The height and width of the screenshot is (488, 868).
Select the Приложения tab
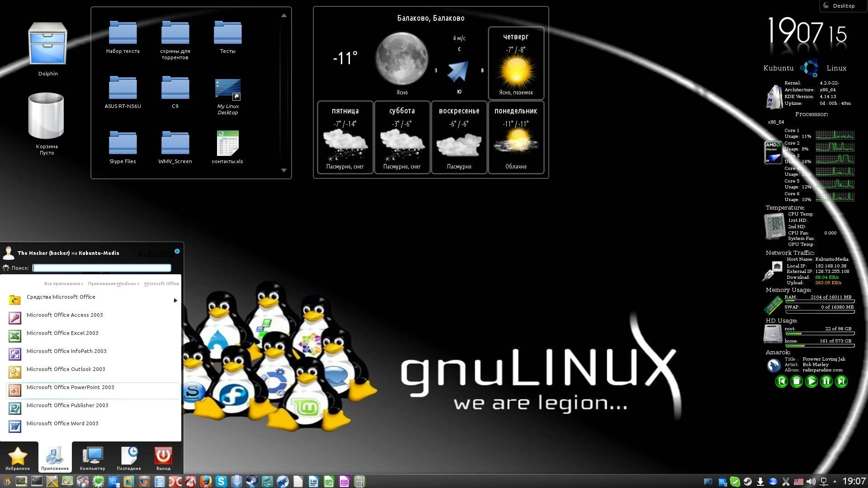pos(55,458)
